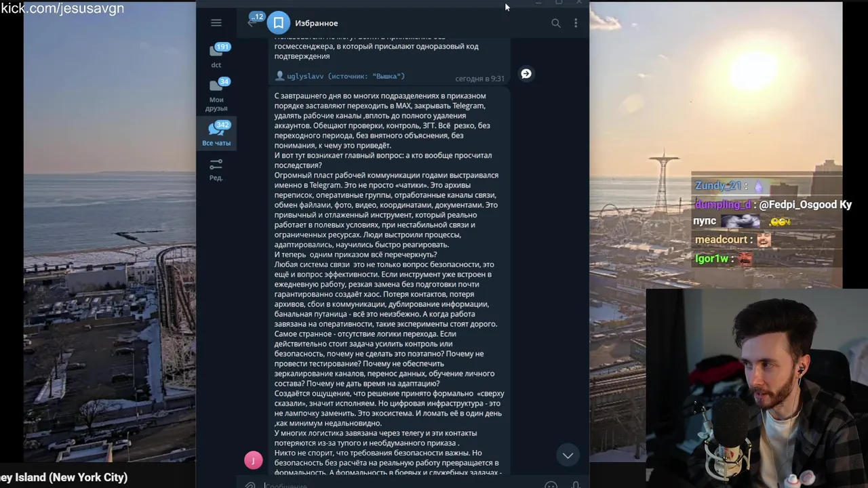This screenshot has width=868, height=488.
Task: Open the Ред. folder editor
Action: click(216, 169)
